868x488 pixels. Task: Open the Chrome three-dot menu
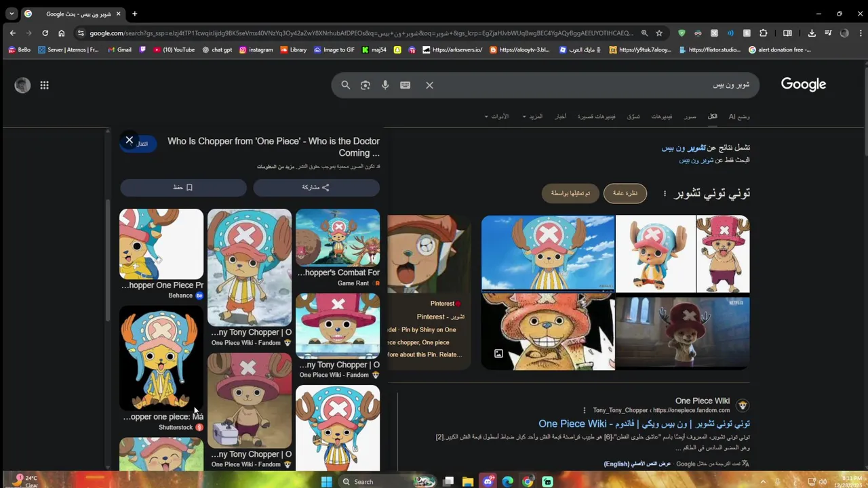coord(861,33)
